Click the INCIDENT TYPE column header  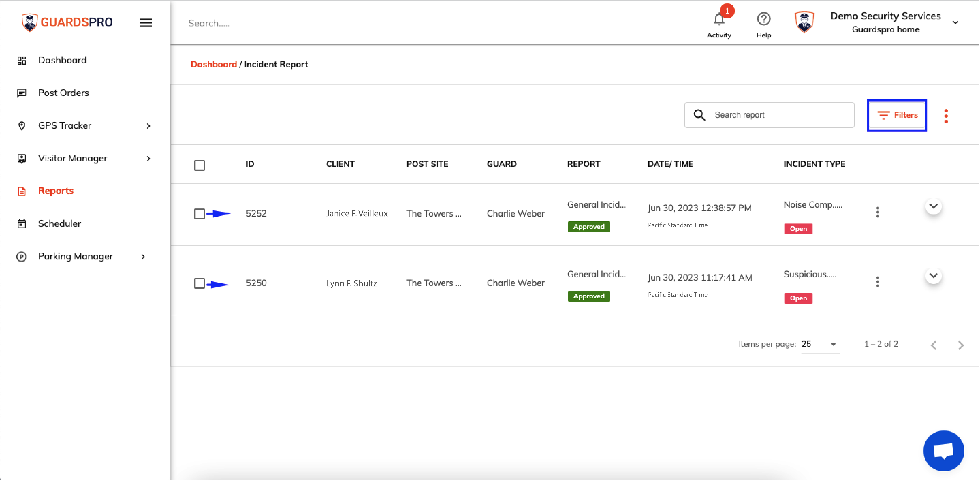[814, 164]
